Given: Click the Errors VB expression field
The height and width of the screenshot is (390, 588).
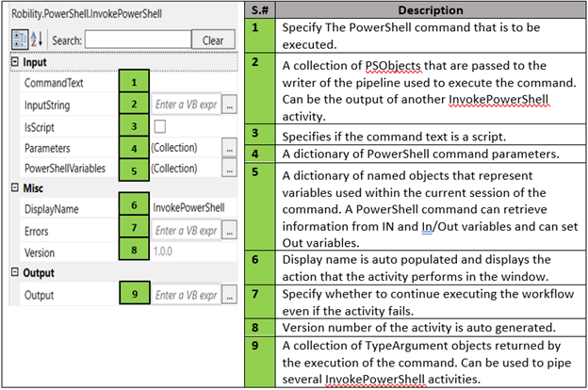Looking at the screenshot, I should (185, 231).
